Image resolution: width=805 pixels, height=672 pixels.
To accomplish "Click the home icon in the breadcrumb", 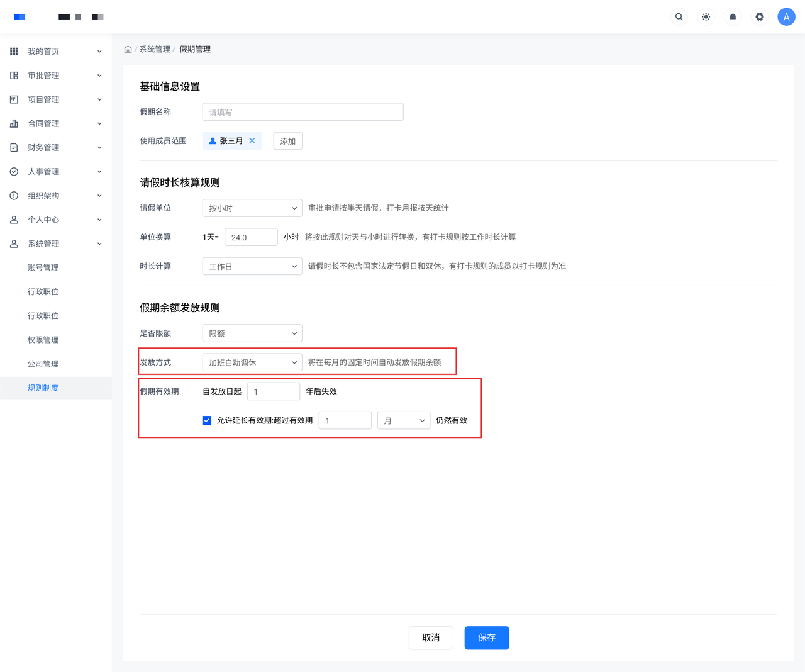I will point(128,49).
